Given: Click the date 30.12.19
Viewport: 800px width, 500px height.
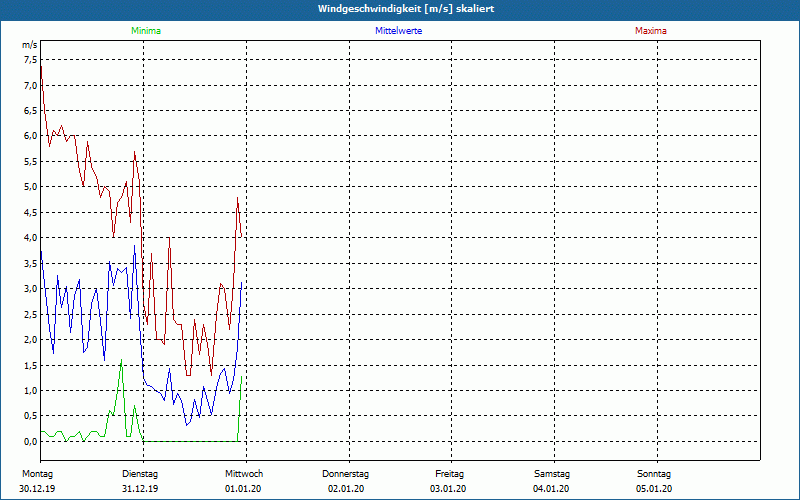Looking at the screenshot, I should click(x=37, y=489).
